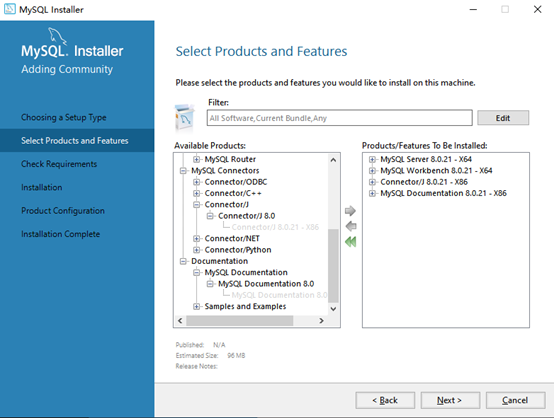Click the Next button
Image resolution: width=554 pixels, height=418 pixels.
point(450,400)
